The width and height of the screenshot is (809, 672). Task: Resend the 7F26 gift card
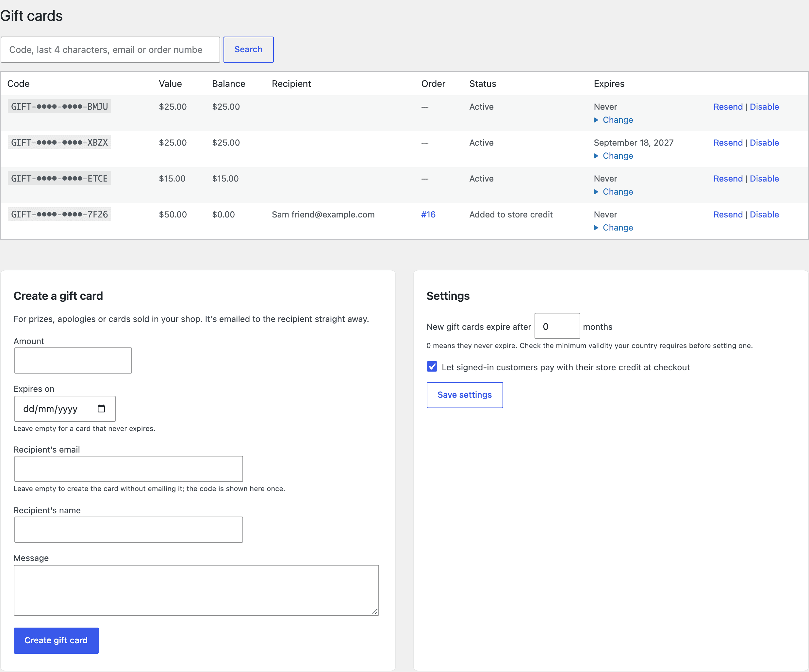point(728,215)
